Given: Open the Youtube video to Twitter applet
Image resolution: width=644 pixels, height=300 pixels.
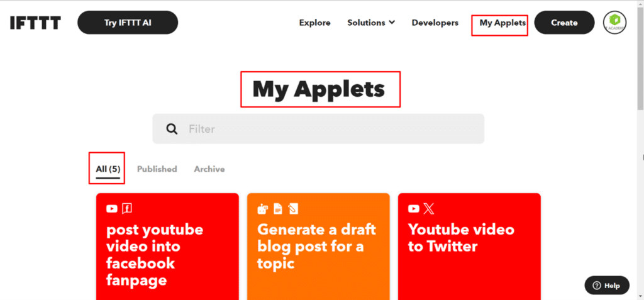Looking at the screenshot, I should pyautogui.click(x=469, y=247).
